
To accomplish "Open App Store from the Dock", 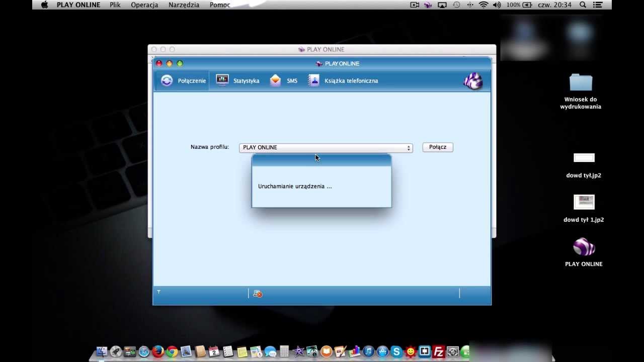I will 382,351.
